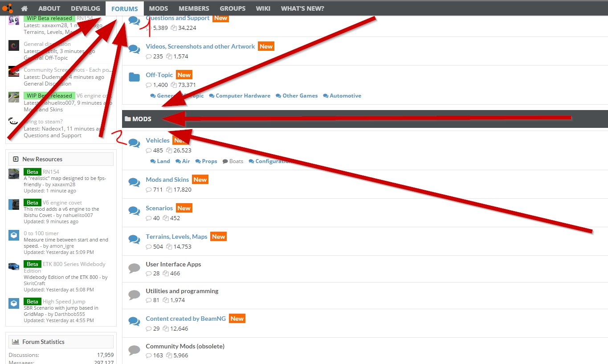
Task: Click the Bring to steam? poster avatar
Action: 14,122
